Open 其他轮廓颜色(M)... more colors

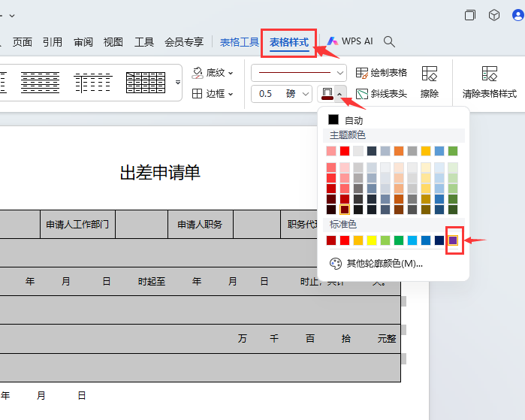click(376, 264)
